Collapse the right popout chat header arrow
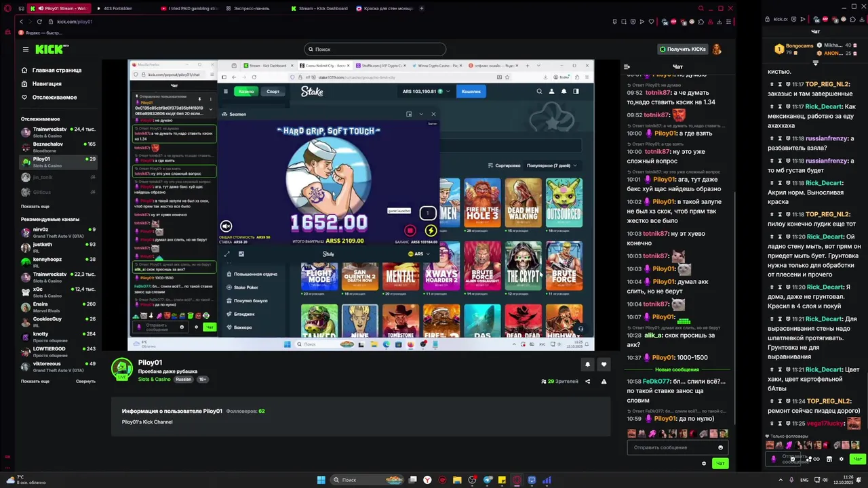The width and height of the screenshot is (868, 488). 816,62
